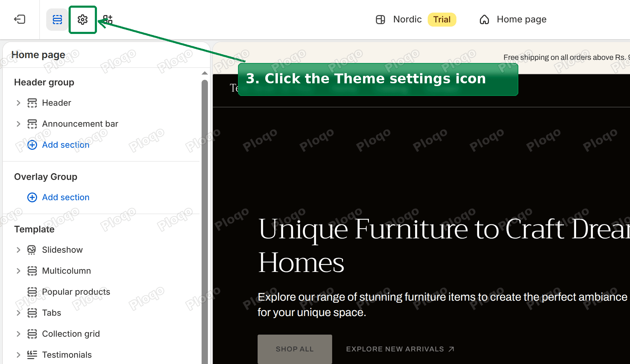Screen dimensions: 630x364
Task: Click the Trial badge
Action: (x=442, y=20)
